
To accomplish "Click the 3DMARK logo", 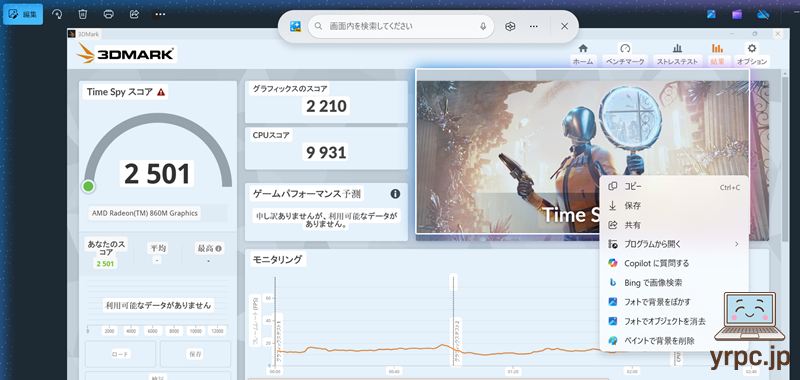I will pyautogui.click(x=126, y=53).
